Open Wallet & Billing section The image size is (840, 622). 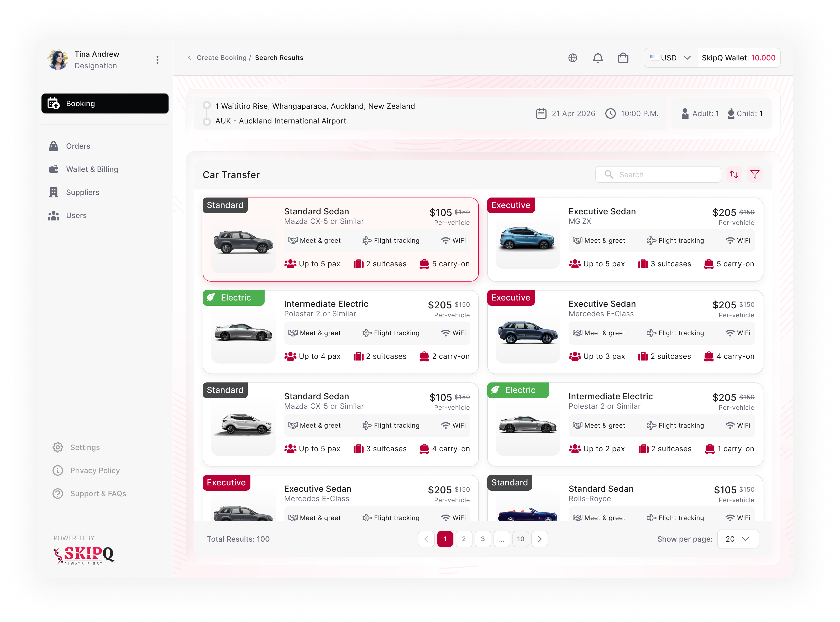[x=83, y=169]
